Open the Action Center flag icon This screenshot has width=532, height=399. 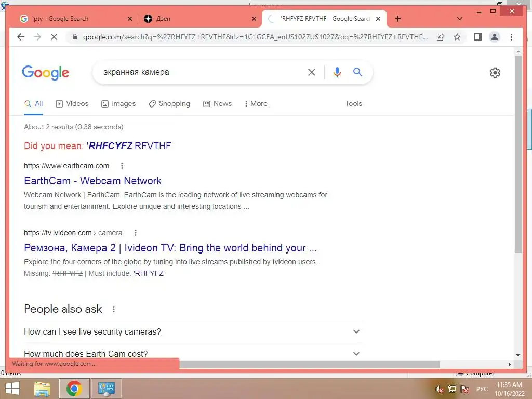point(464,389)
